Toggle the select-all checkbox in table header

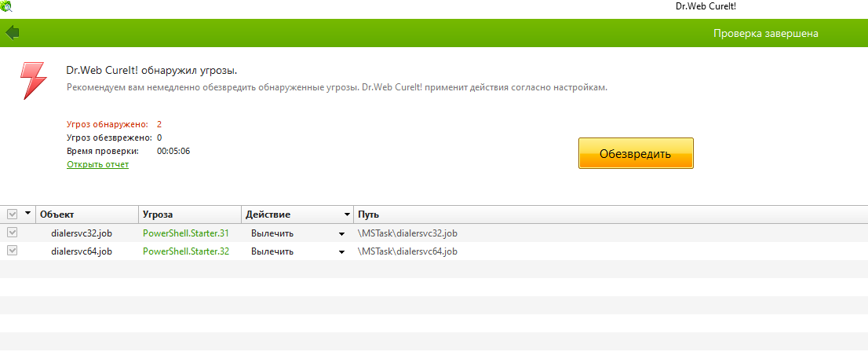point(13,214)
